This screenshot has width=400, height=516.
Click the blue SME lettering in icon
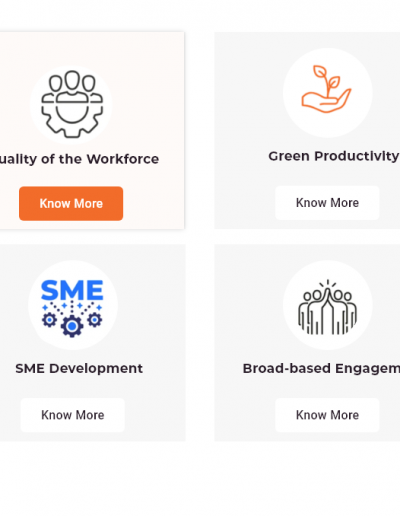72,290
